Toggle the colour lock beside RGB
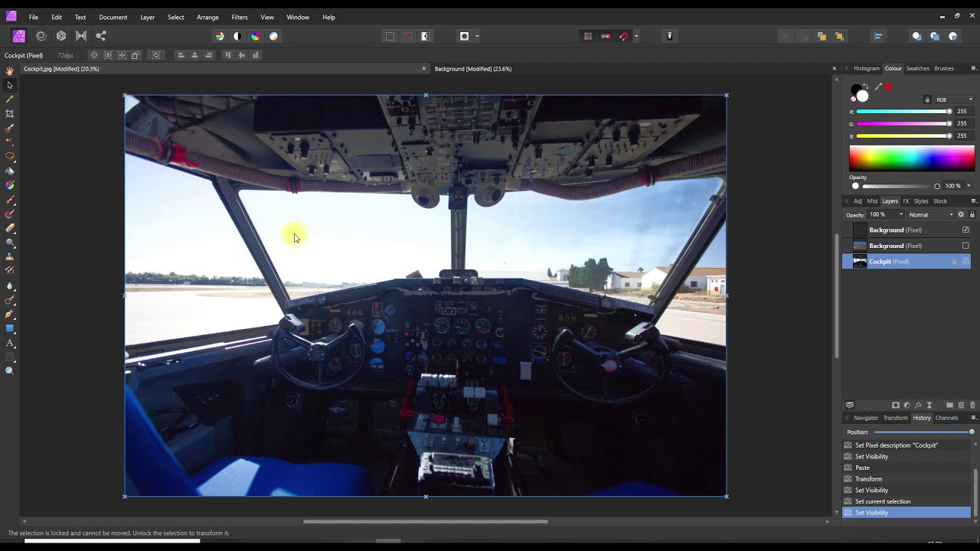This screenshot has height=551, width=980. (927, 99)
